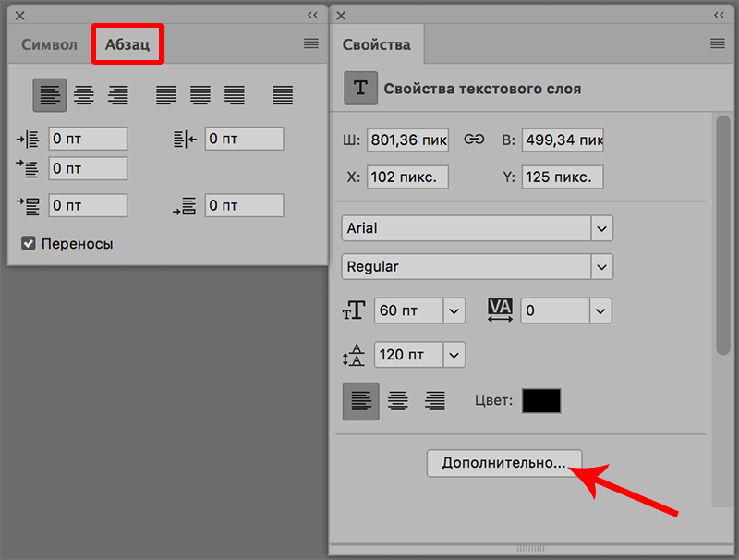
Task: Click the Дополнительно... button
Action: pyautogui.click(x=503, y=463)
